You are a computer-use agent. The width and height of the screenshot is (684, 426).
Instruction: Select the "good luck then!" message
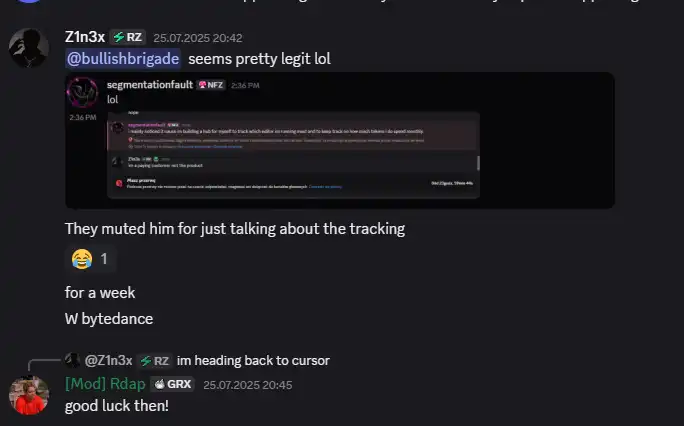(117, 406)
